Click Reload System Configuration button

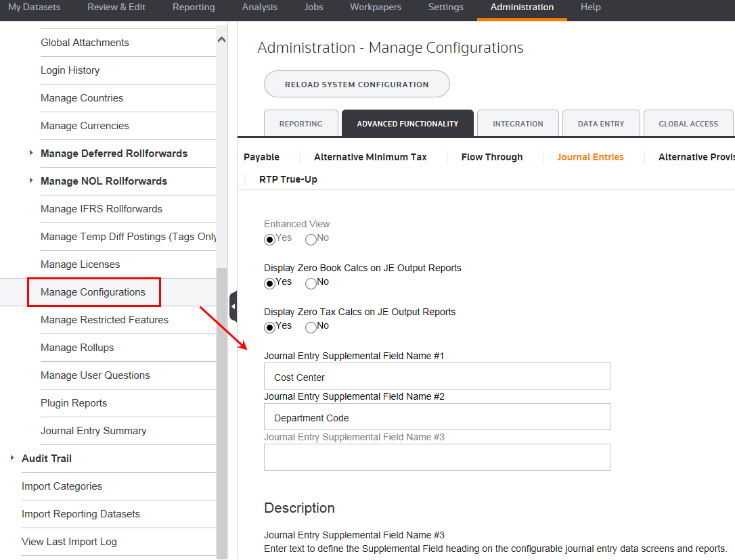[x=357, y=85]
